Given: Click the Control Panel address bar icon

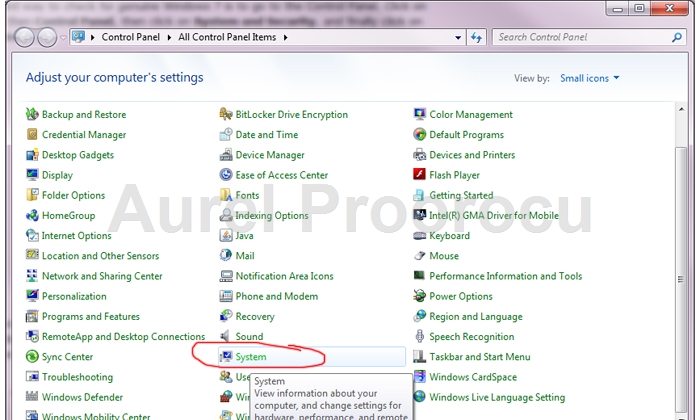Looking at the screenshot, I should pyautogui.click(x=79, y=37).
